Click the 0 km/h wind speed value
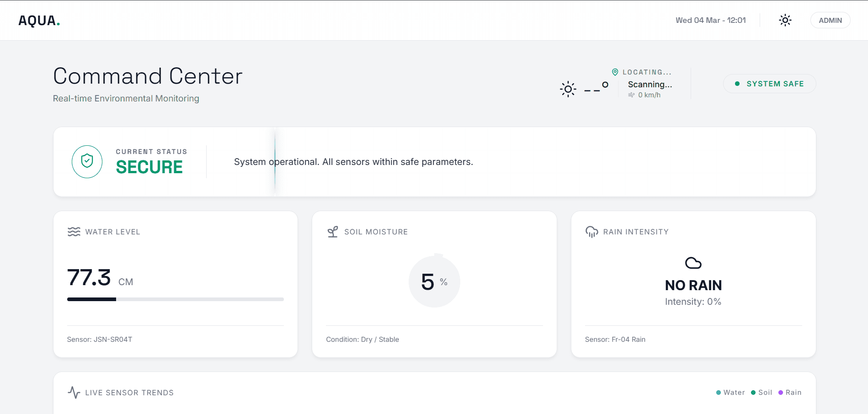The image size is (868, 414). coord(649,95)
